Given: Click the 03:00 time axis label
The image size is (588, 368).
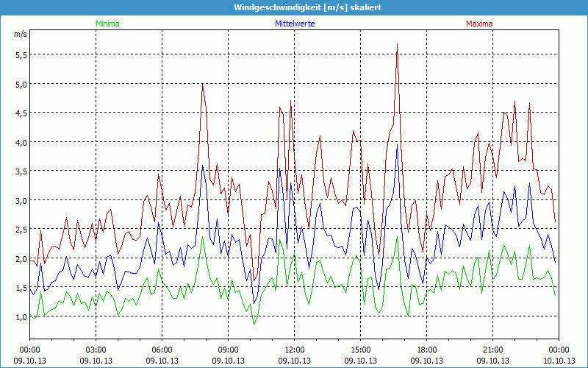Looking at the screenshot, I should click(96, 350).
